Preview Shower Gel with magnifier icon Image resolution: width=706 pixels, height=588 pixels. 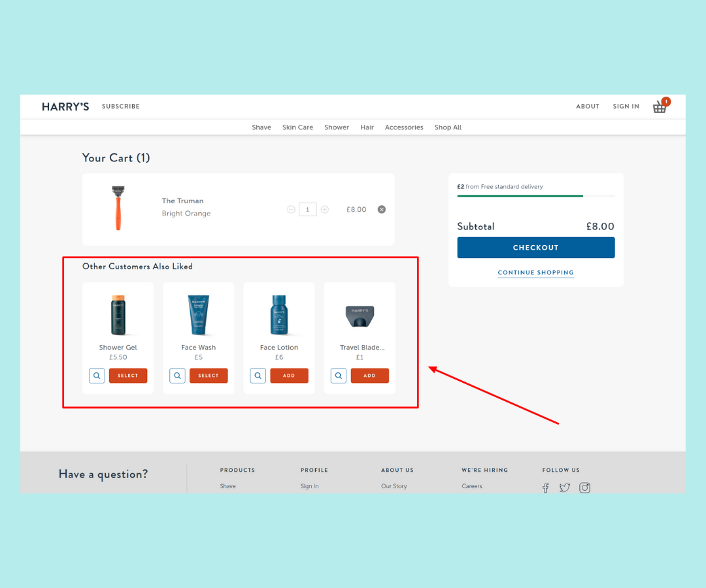[x=97, y=376]
